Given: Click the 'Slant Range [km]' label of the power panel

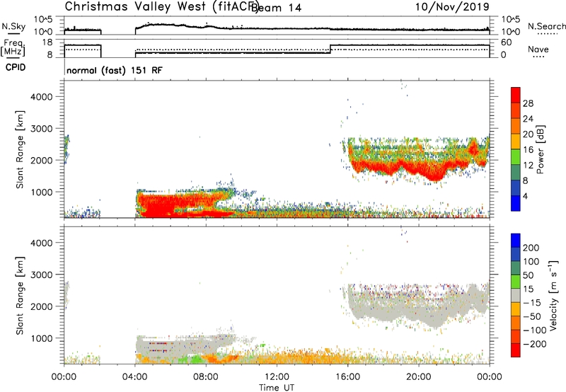Looking at the screenshot, I should click(20, 149).
